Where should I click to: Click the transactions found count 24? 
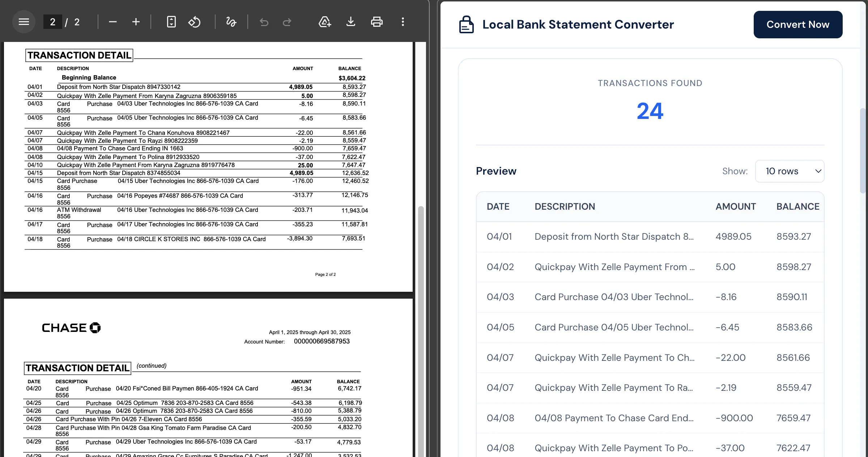650,111
